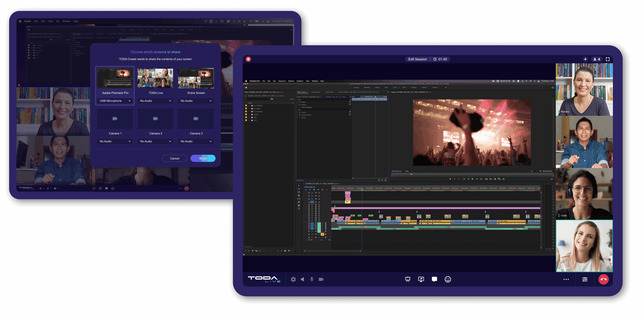Screen dimensions: 644x320
Task: Open TODA Live settings gear
Action: click(293, 279)
